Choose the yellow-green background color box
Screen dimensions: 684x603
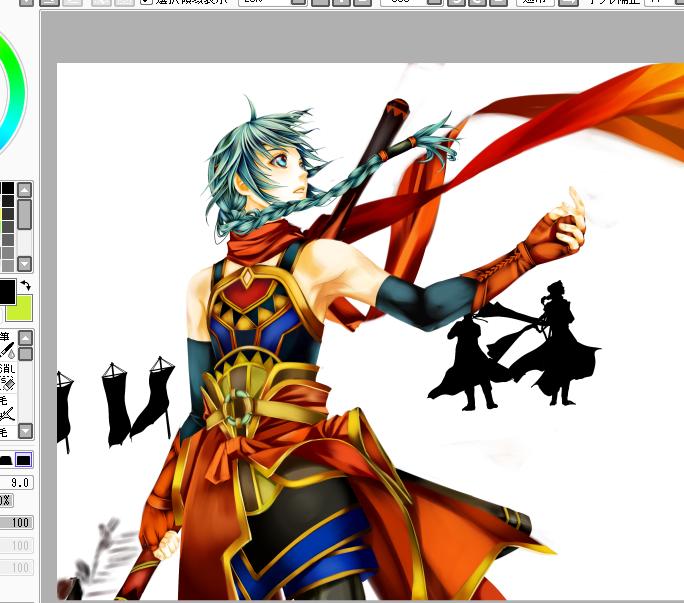tap(19, 308)
